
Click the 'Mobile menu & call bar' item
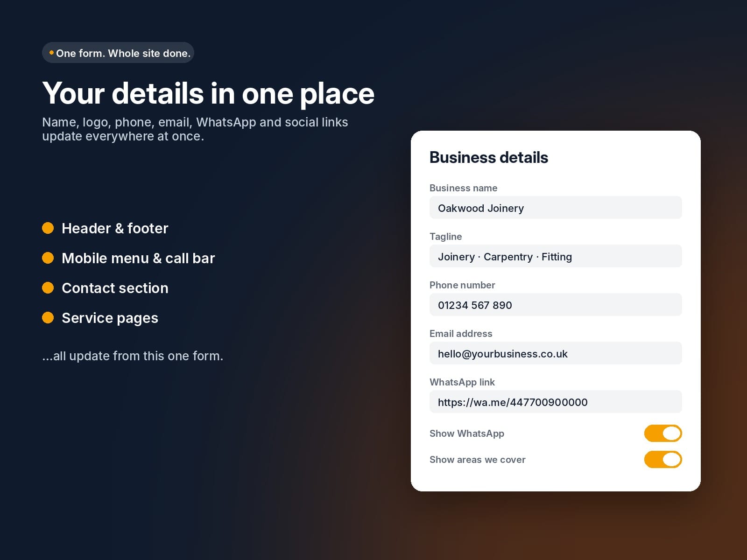pyautogui.click(x=138, y=258)
